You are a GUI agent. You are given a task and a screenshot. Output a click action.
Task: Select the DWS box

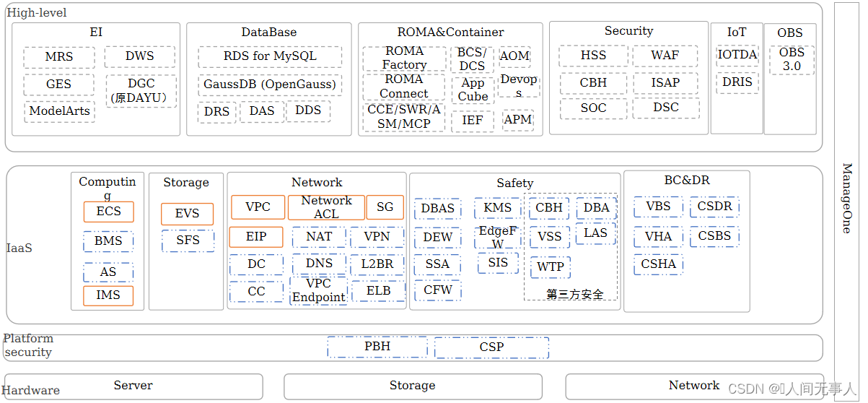click(139, 57)
